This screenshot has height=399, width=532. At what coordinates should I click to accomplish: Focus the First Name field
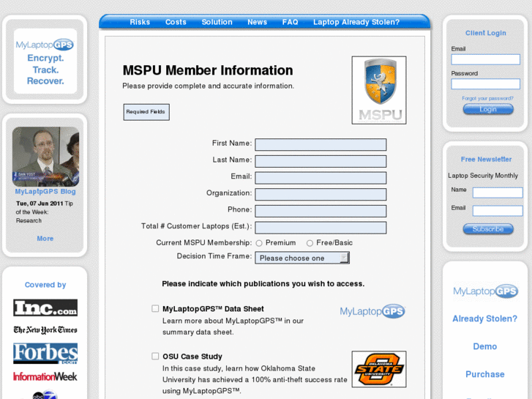[x=321, y=144]
